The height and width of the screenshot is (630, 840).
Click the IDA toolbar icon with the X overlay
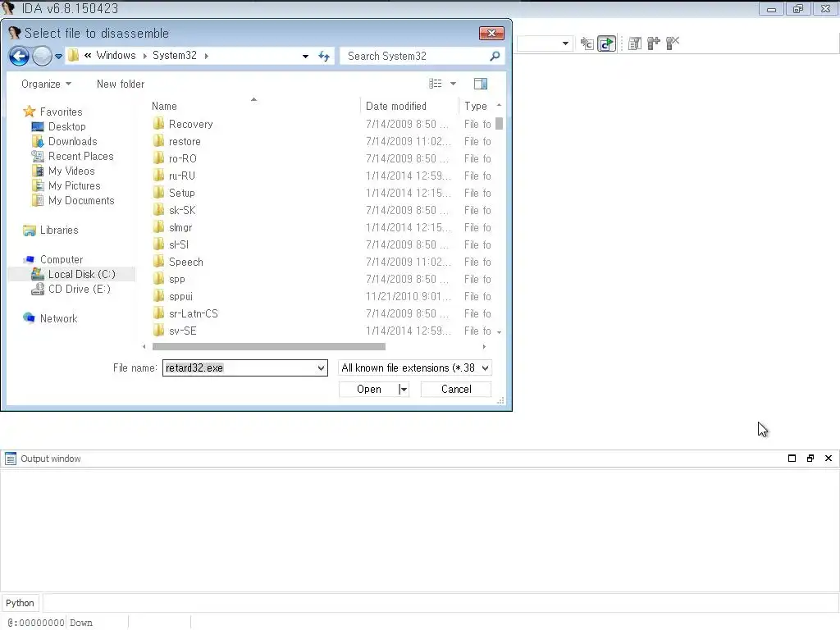tap(673, 43)
